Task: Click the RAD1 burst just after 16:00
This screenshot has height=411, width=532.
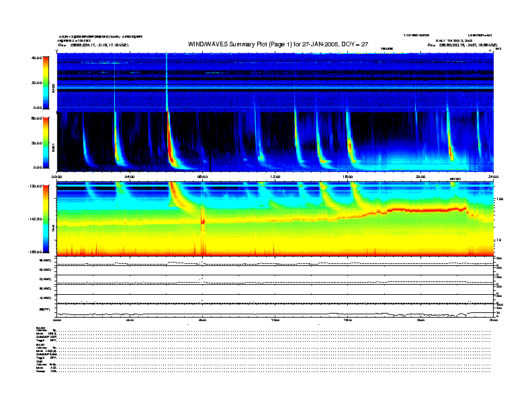Action: click(x=350, y=142)
